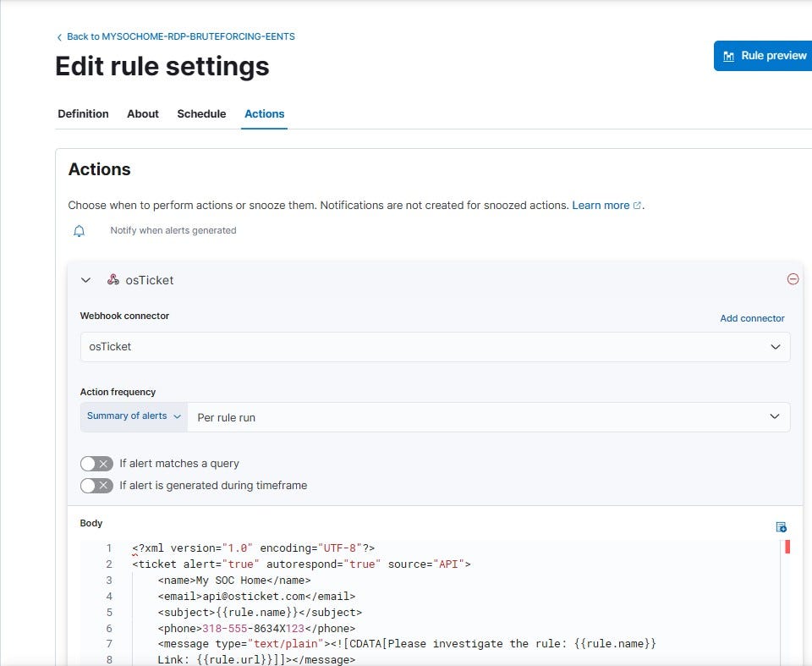Viewport: 812px width, 666px height.
Task: Click the name My SOC Home line
Action: [234, 580]
